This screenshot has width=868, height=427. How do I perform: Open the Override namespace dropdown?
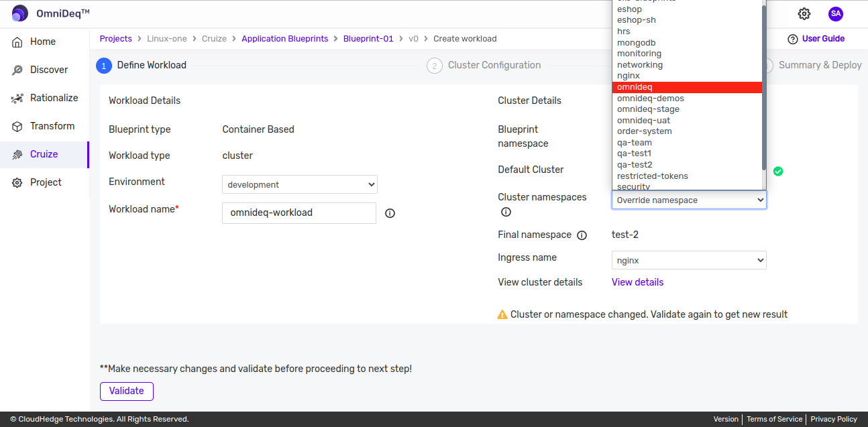pos(689,200)
